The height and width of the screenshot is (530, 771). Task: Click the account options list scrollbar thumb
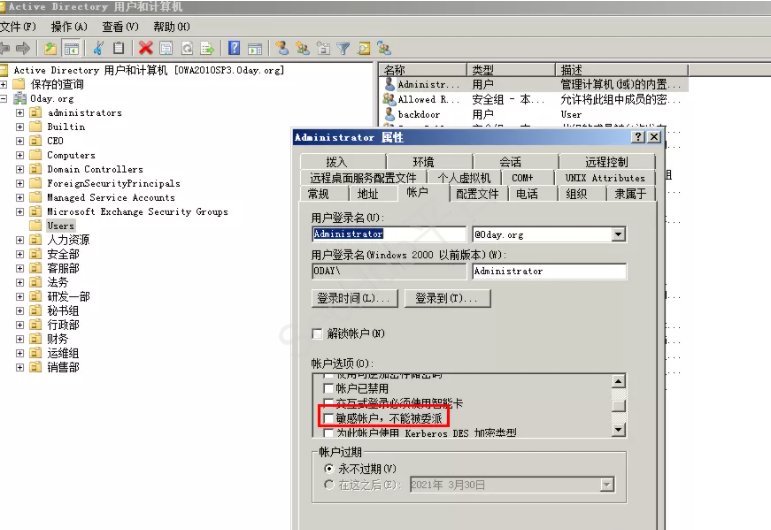(618, 405)
